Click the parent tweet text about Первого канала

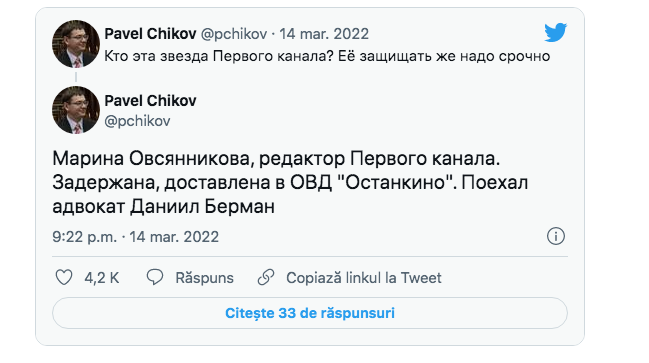[x=327, y=56]
